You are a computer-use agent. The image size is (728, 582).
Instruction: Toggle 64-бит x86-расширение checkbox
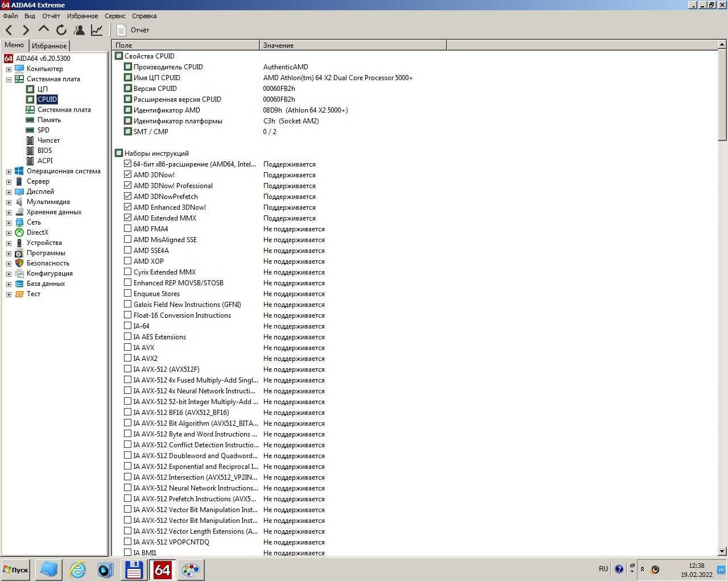click(x=127, y=164)
